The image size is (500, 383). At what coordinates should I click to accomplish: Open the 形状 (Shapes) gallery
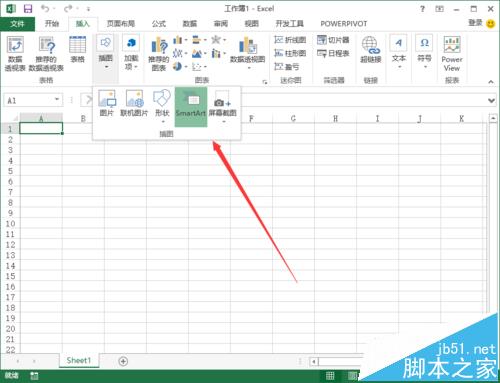click(162, 107)
